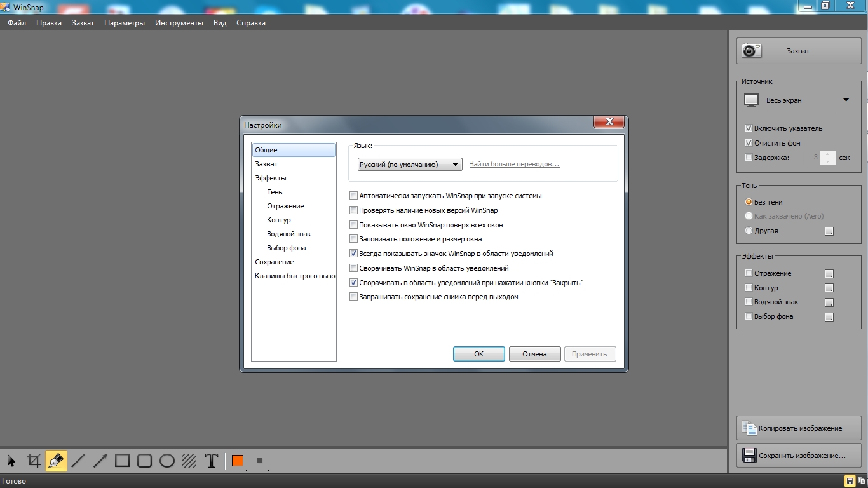
Task: Click 'Найти больше переводов...' link
Action: [x=514, y=165]
